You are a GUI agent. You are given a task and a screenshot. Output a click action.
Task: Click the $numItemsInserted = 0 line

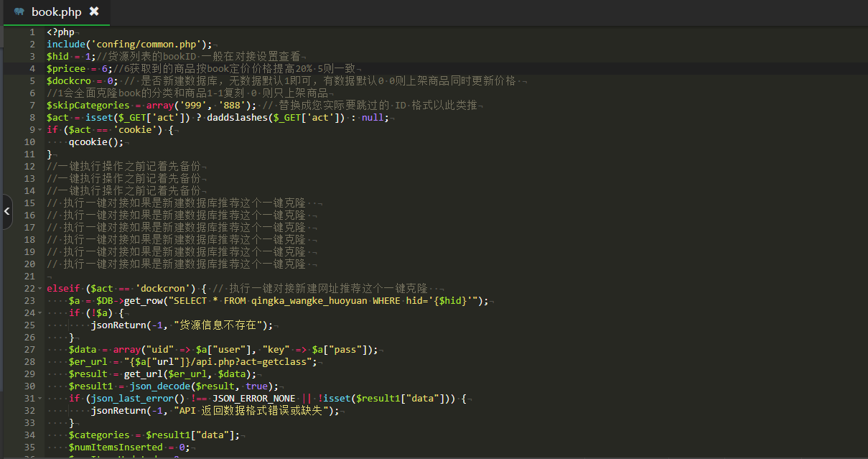129,447
